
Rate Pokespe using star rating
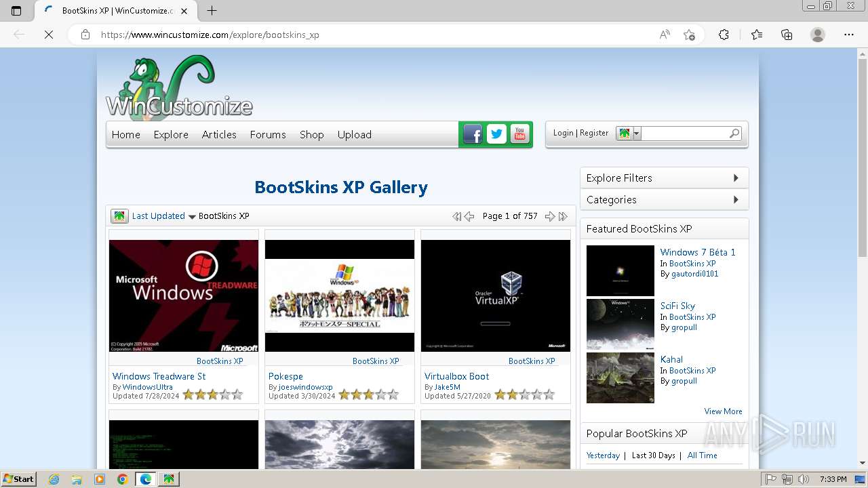pos(368,394)
